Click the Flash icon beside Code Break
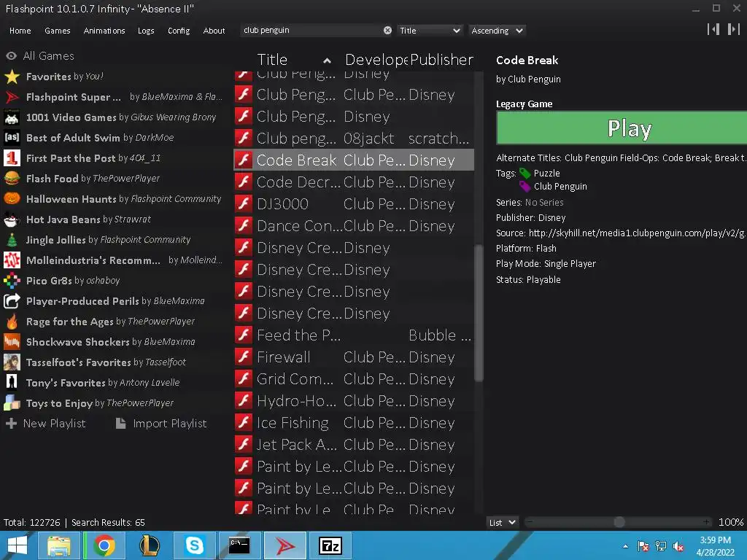Image resolution: width=747 pixels, height=560 pixels. (x=244, y=160)
